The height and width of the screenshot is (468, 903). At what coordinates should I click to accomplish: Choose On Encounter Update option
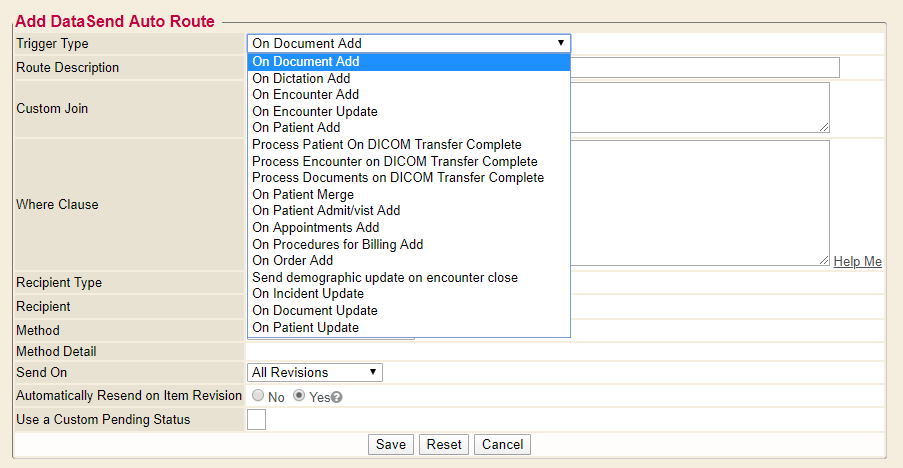pos(314,111)
